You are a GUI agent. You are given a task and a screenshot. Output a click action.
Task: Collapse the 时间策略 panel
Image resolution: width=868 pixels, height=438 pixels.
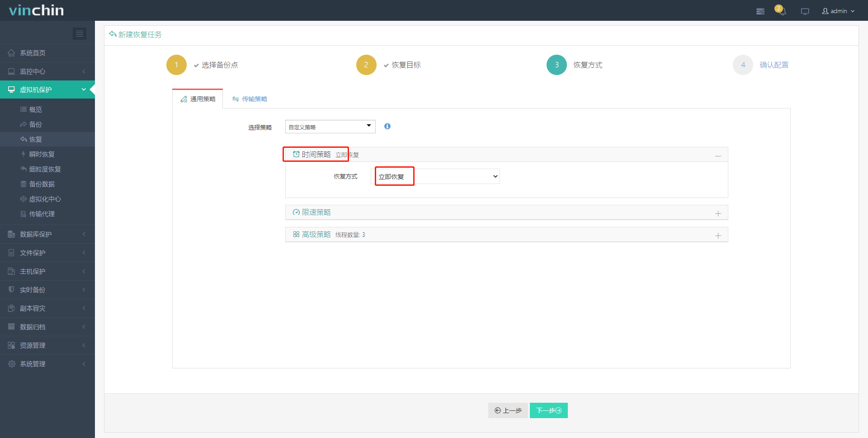pos(718,154)
